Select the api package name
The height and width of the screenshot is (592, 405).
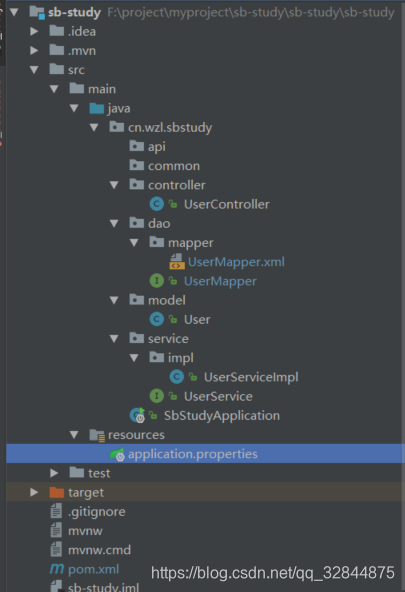pyautogui.click(x=157, y=147)
